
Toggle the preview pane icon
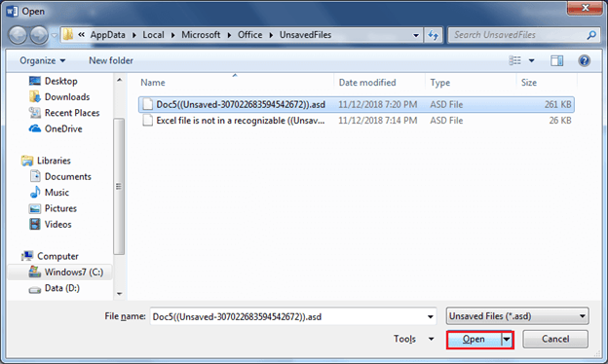(x=556, y=60)
